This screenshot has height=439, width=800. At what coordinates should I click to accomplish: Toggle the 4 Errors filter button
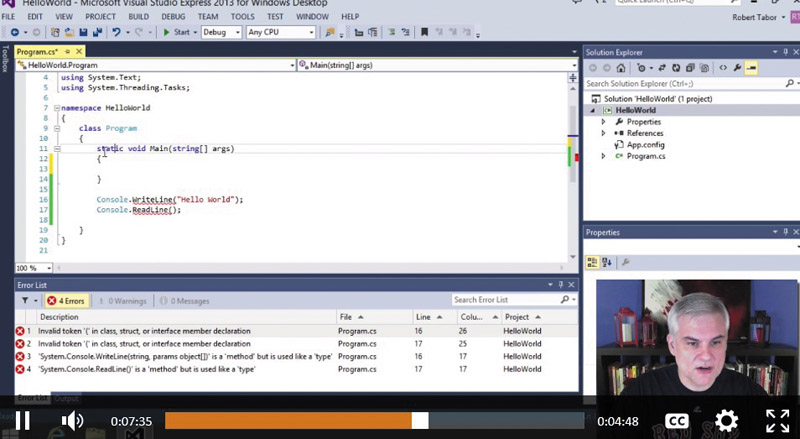point(66,301)
